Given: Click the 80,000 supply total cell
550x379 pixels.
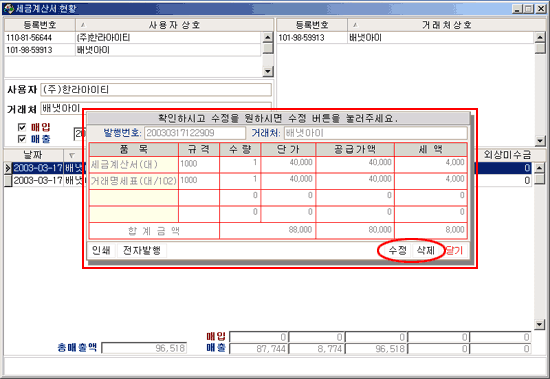Looking at the screenshot, I should [355, 230].
